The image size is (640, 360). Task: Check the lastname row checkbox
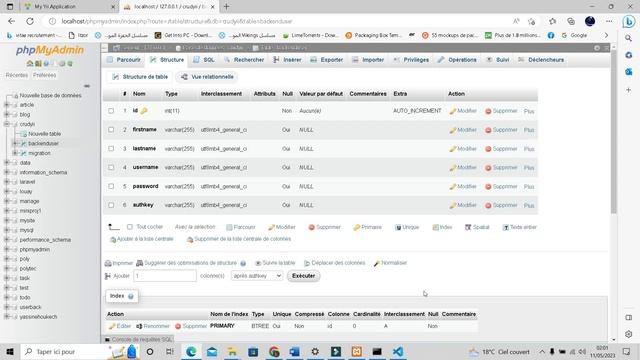111,149
